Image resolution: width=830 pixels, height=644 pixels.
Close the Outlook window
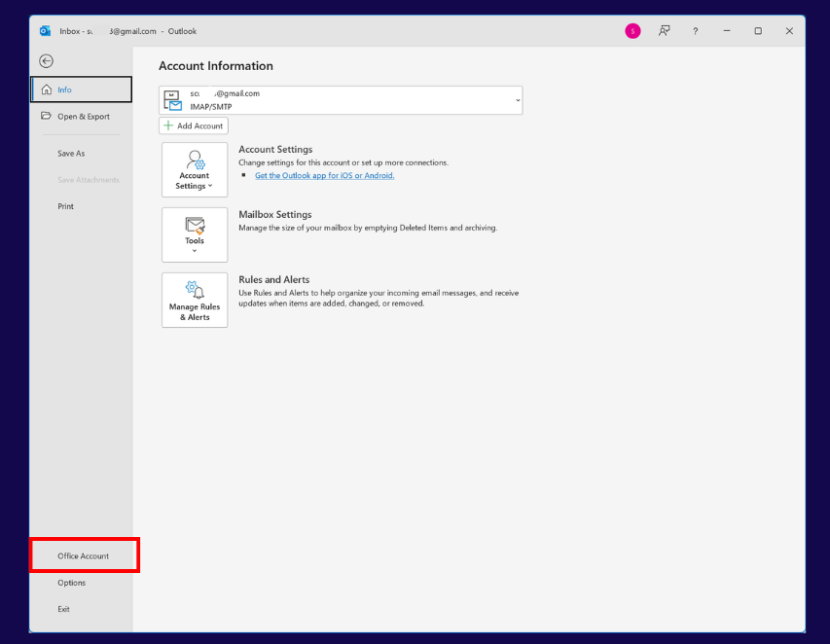(x=789, y=31)
